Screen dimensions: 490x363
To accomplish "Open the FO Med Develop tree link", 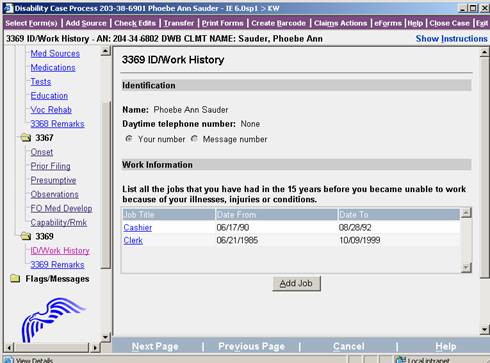I will [61, 208].
